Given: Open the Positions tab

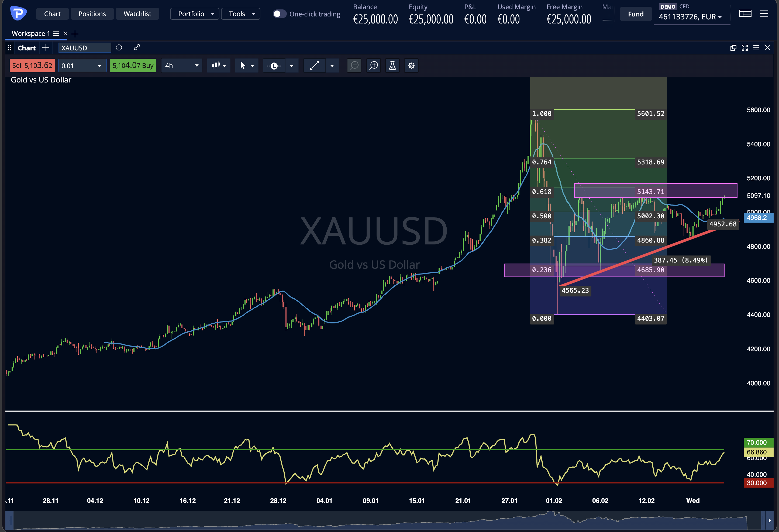Looking at the screenshot, I should (92, 14).
